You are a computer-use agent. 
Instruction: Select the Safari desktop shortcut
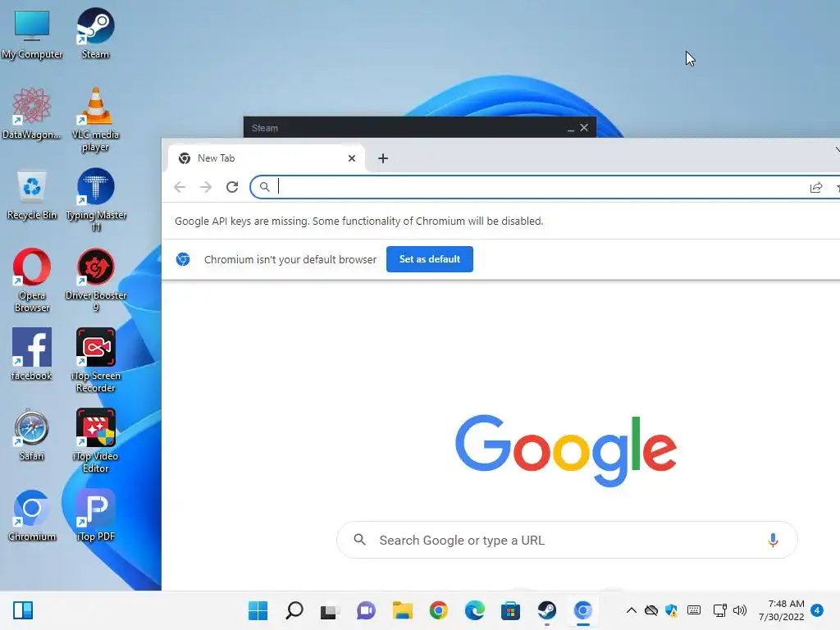pyautogui.click(x=32, y=435)
